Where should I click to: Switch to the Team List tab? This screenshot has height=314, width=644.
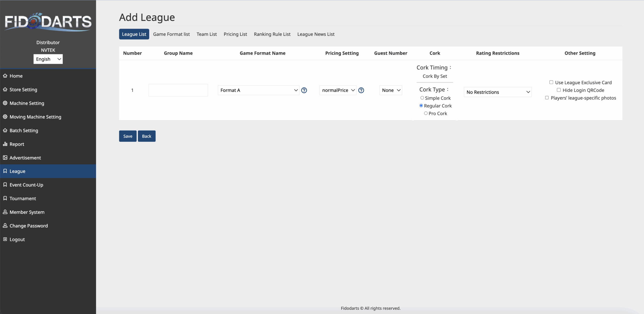(207, 34)
